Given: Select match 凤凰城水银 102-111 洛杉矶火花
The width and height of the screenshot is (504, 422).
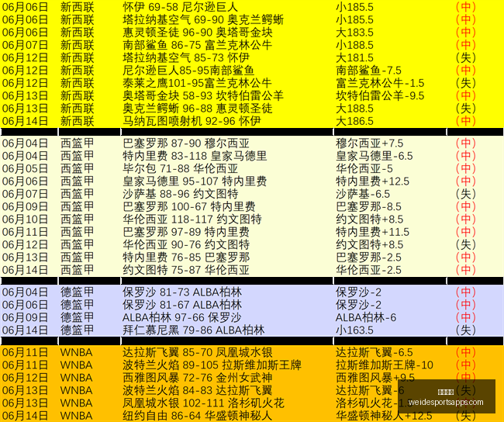Looking at the screenshot, I should 203,403.
